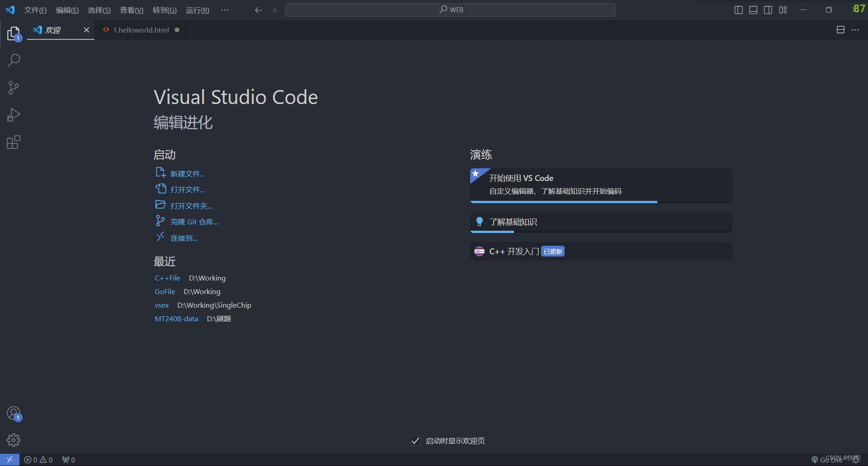The width and height of the screenshot is (868, 466).
Task: Open C++ 开发入门 walkthrough
Action: pyautogui.click(x=601, y=251)
